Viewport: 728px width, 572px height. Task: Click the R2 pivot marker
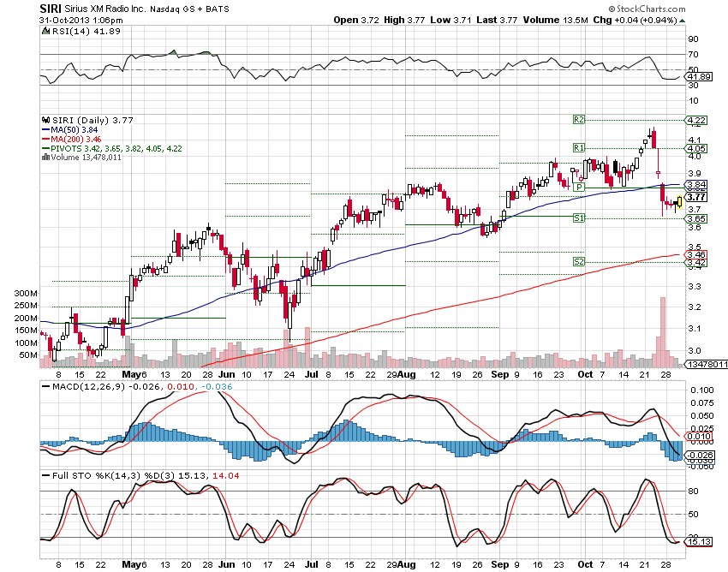[578, 120]
